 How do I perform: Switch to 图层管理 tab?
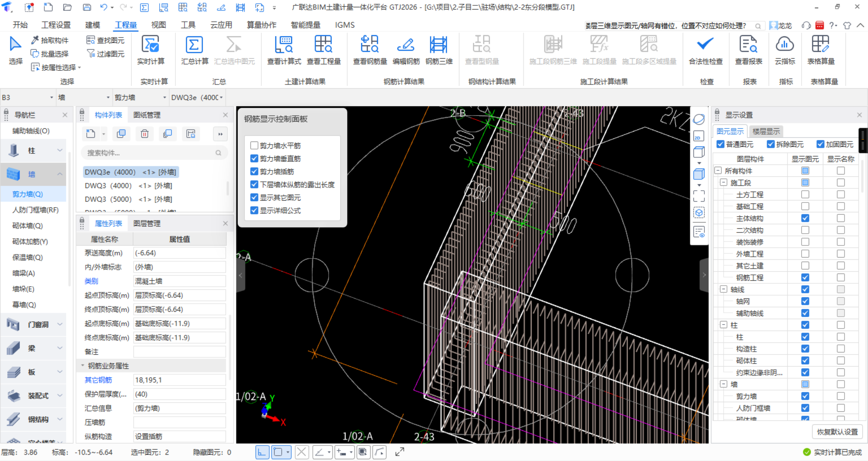click(x=147, y=223)
